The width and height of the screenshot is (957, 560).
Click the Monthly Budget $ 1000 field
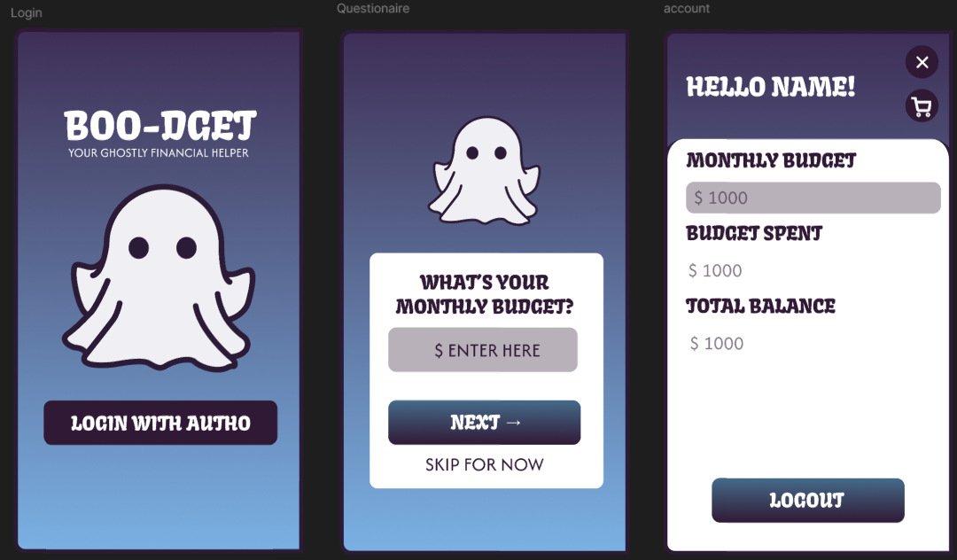[813, 198]
